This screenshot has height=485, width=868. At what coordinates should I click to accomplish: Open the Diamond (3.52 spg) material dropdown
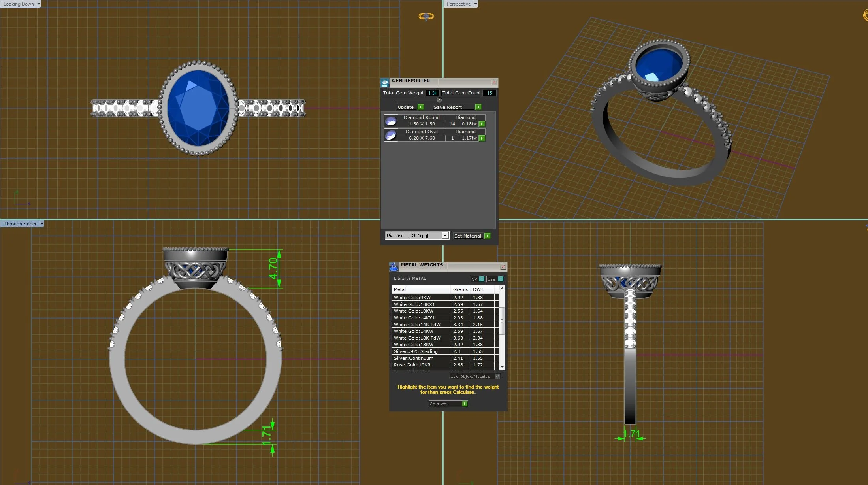coord(445,236)
